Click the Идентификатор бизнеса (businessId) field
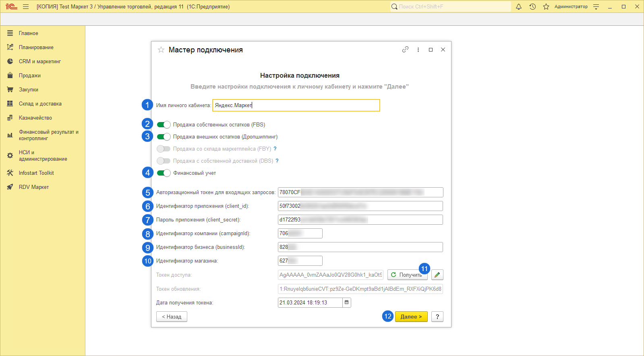 coord(360,247)
